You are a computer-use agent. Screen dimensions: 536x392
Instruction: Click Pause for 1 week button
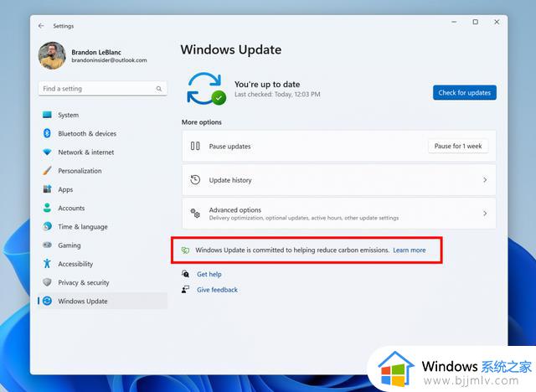coord(458,146)
